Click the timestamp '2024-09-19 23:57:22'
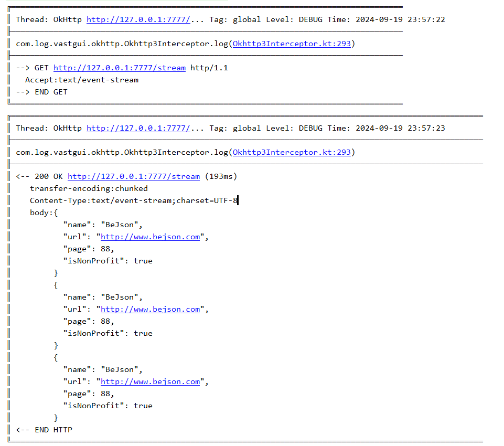504x446 pixels. click(400, 19)
